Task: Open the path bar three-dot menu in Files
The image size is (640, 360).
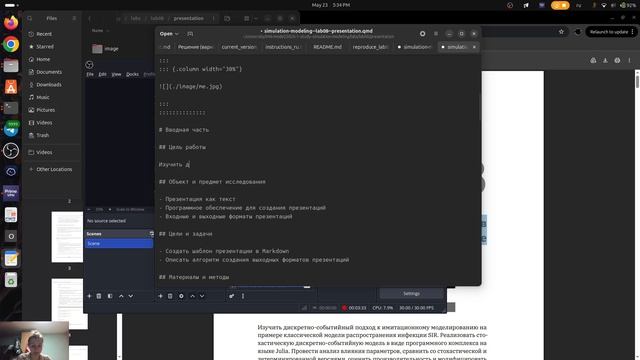Action: [x=213, y=18]
